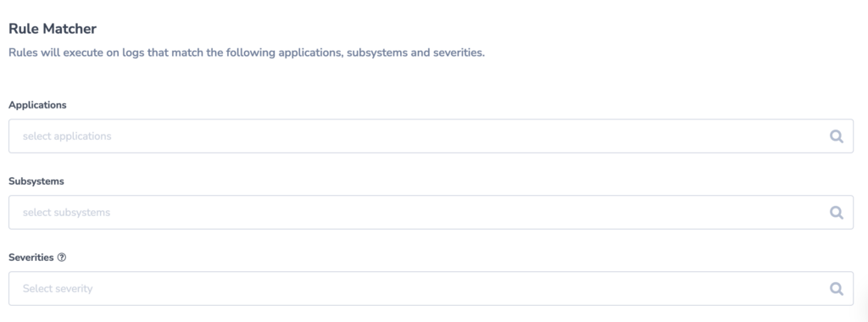Expand the Subsystems selection dropdown
The width and height of the screenshot is (868, 322).
tap(431, 213)
